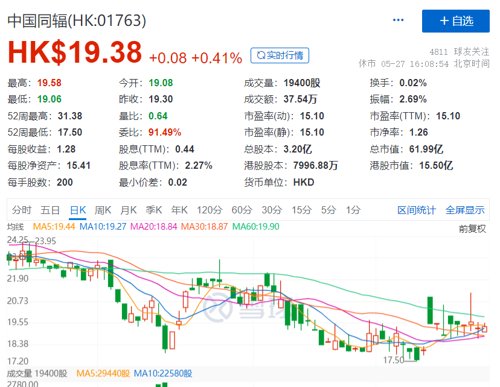Switch to 60分 interval tab
The height and width of the screenshot is (387, 500).
242,210
